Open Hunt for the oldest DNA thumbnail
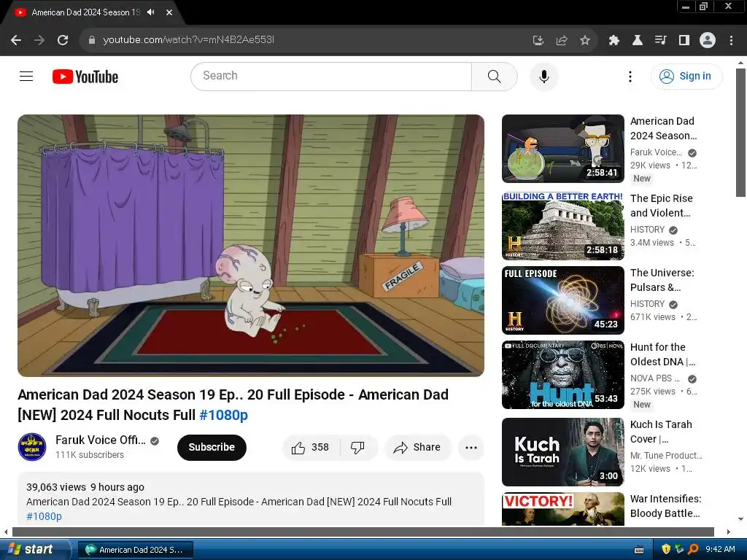 (x=562, y=375)
